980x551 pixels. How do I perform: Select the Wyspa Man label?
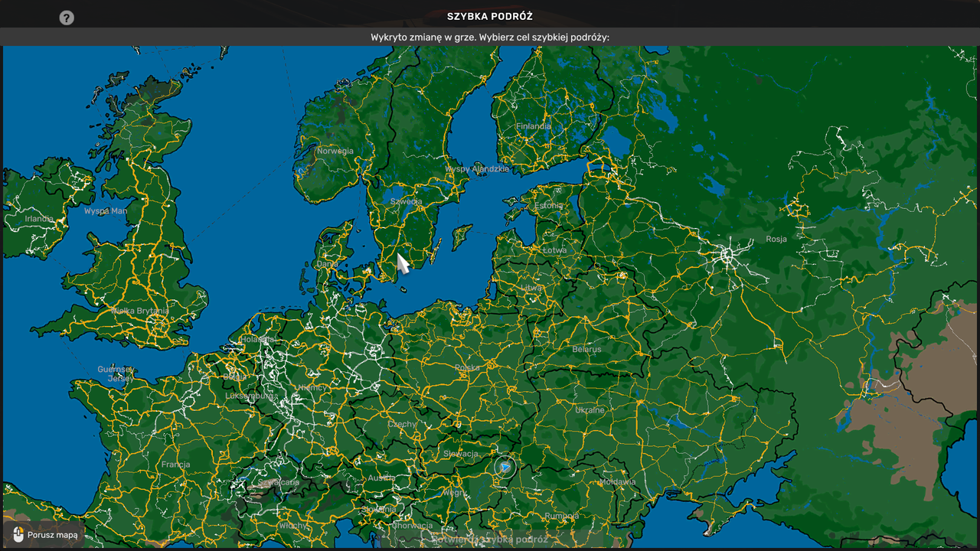coord(106,210)
